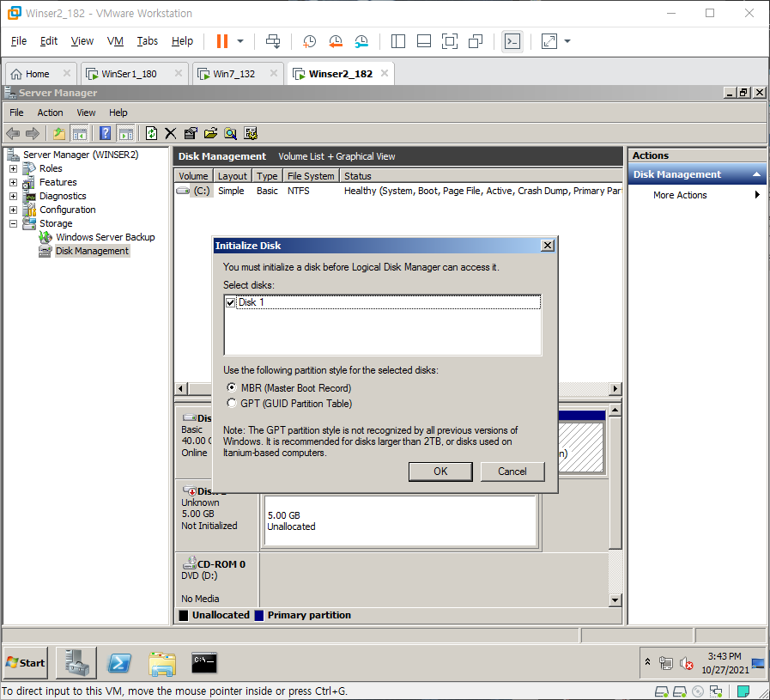Enter VMware full screen mode
770x700 pixels.
pyautogui.click(x=449, y=41)
